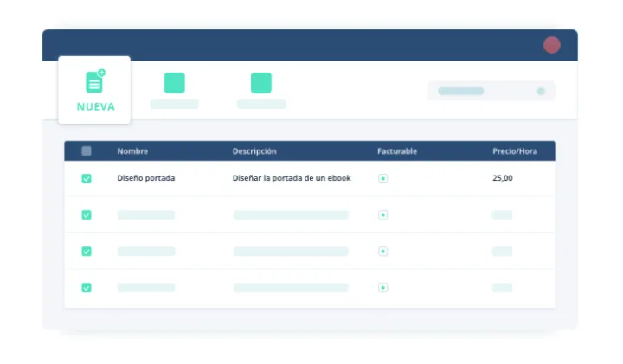Click the red circle in title bar
The image size is (623, 364).
pyautogui.click(x=551, y=45)
